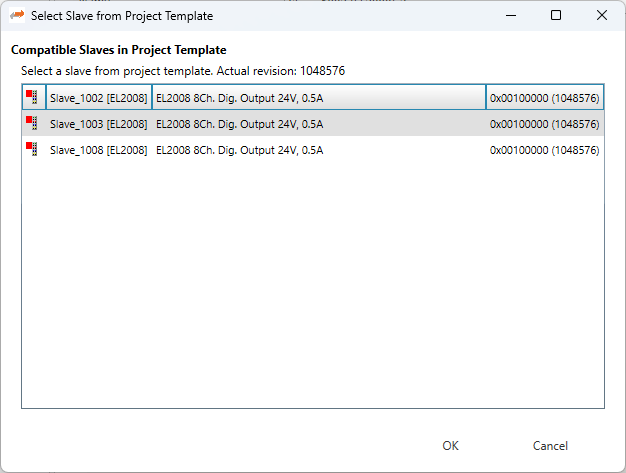626x473 pixels.
Task: Select the Slave_1002 [EL2008] name cell
Action: 98,98
